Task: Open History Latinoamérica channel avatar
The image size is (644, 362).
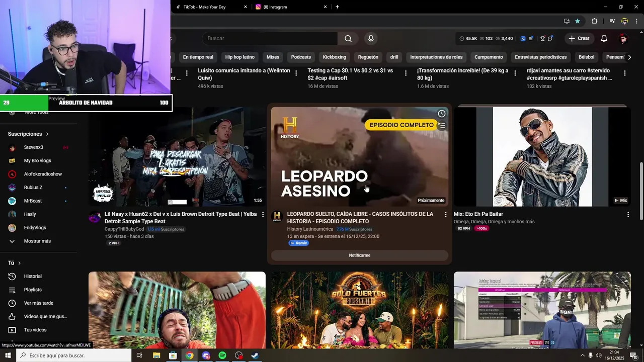Action: [277, 217]
